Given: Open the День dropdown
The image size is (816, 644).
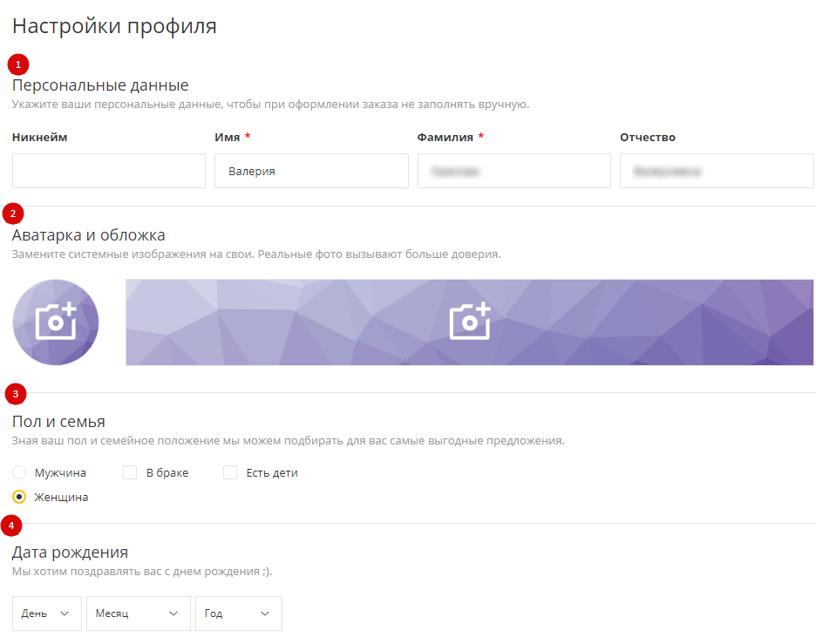Looking at the screenshot, I should (47, 613).
